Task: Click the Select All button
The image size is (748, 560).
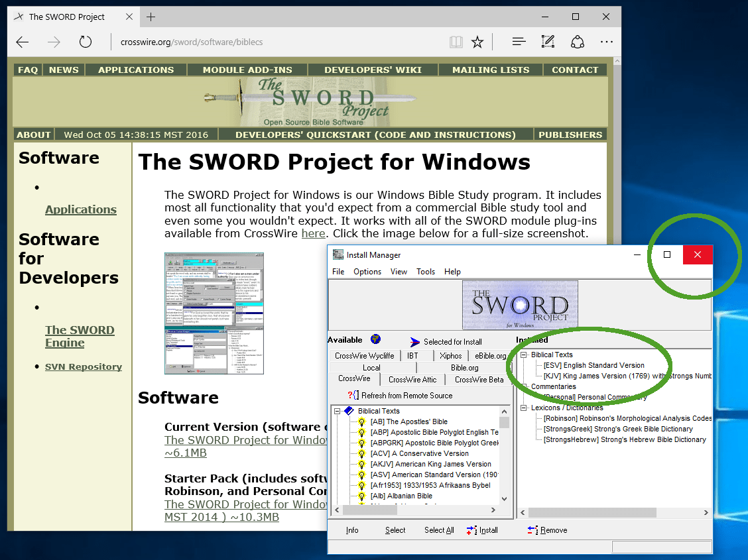Action: (438, 530)
